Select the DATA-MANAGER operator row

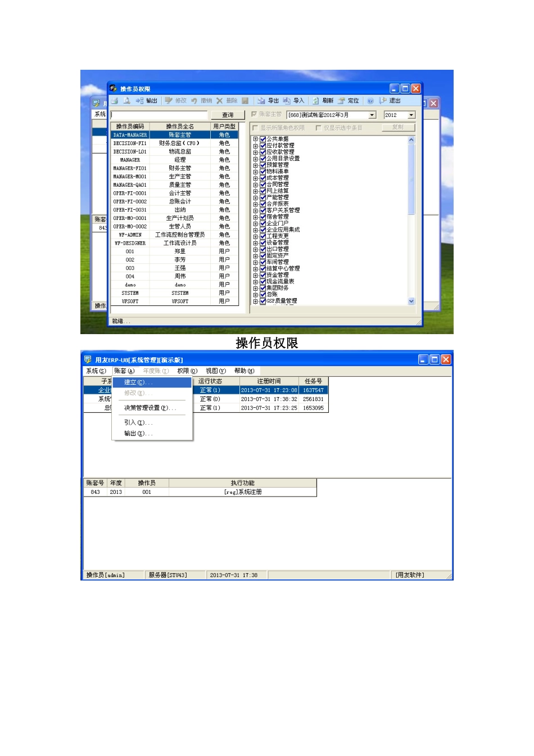click(174, 135)
